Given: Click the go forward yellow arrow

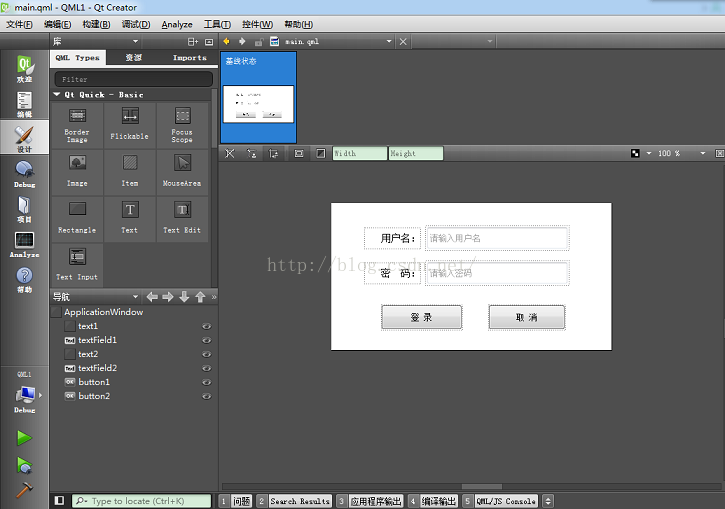Looking at the screenshot, I should pyautogui.click(x=242, y=42).
